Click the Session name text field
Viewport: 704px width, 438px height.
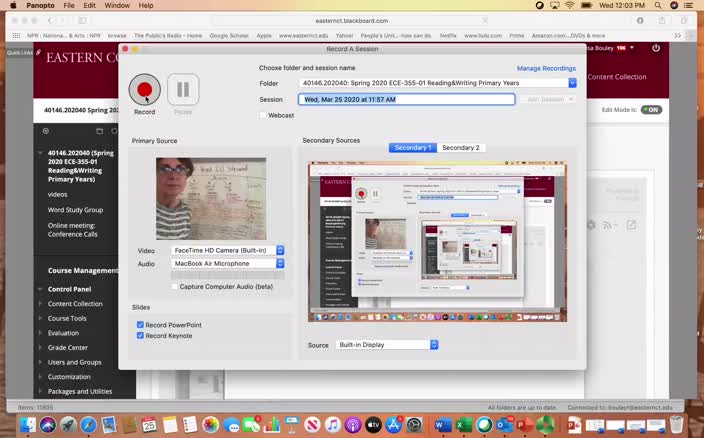pyautogui.click(x=406, y=100)
